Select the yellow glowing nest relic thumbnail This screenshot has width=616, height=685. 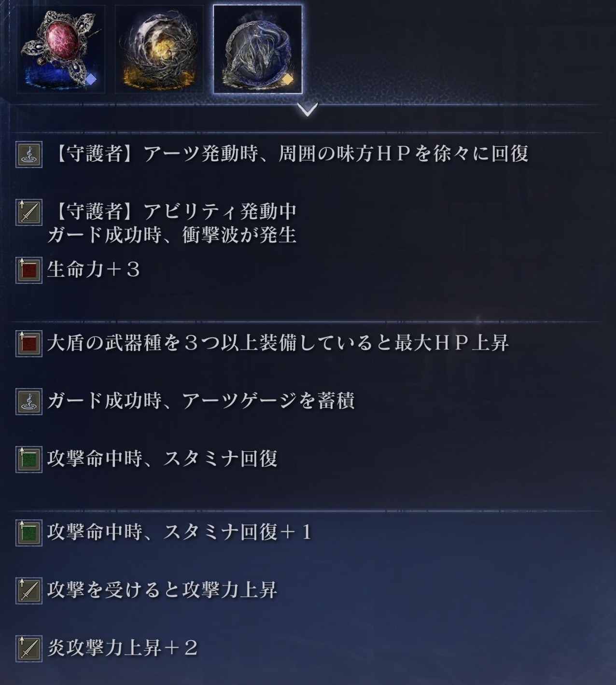click(159, 49)
